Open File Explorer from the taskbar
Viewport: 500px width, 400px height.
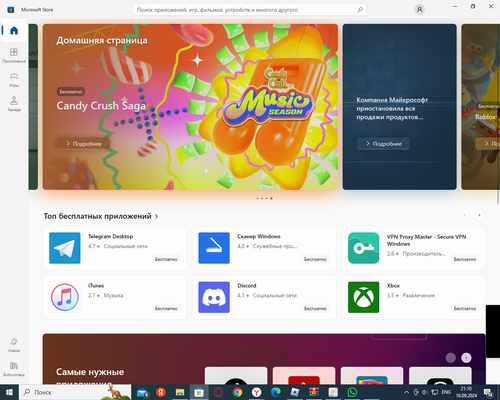pos(180,392)
